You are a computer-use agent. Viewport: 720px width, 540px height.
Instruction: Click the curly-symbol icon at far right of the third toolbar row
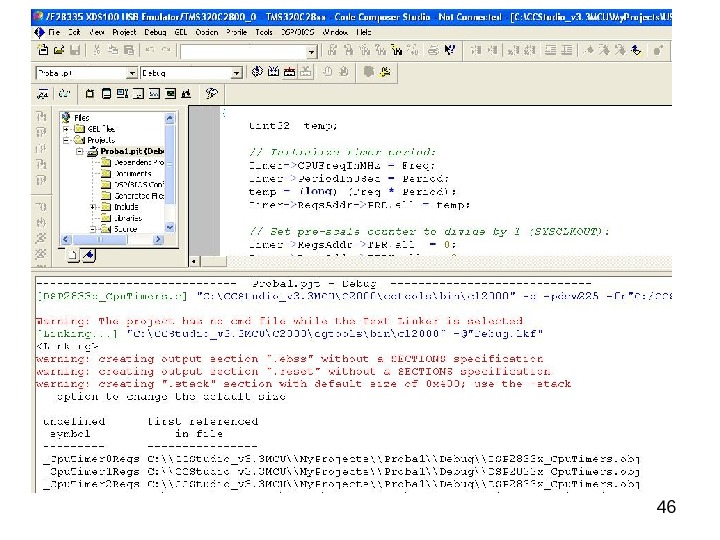pos(211,94)
